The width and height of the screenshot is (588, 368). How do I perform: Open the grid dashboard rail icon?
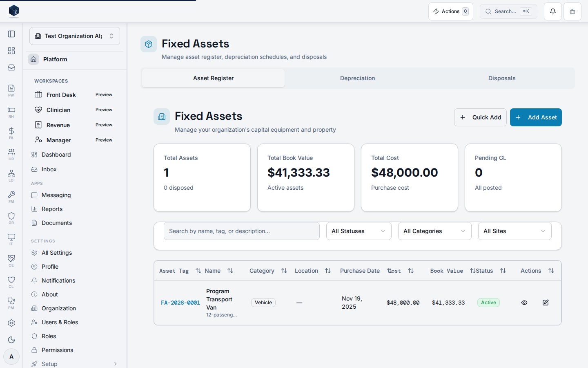click(x=11, y=51)
